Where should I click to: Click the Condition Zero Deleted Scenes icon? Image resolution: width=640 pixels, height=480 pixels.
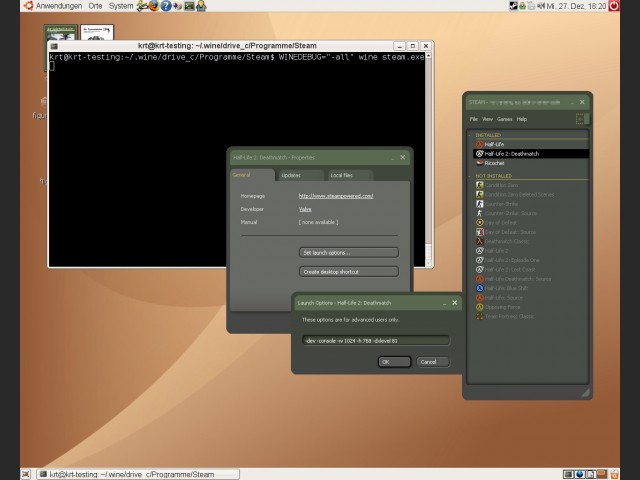[480, 194]
